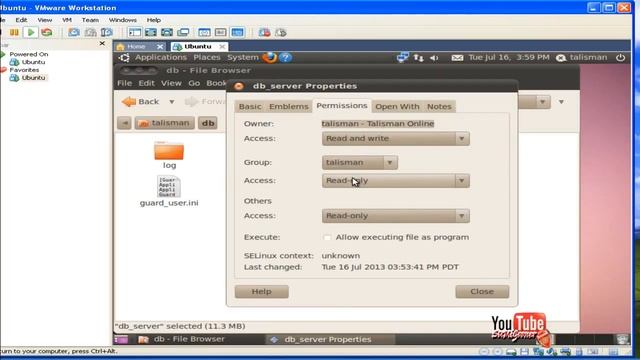Click the quick switch mode icon
Viewport: 640px width, 360px height.
[167, 32]
